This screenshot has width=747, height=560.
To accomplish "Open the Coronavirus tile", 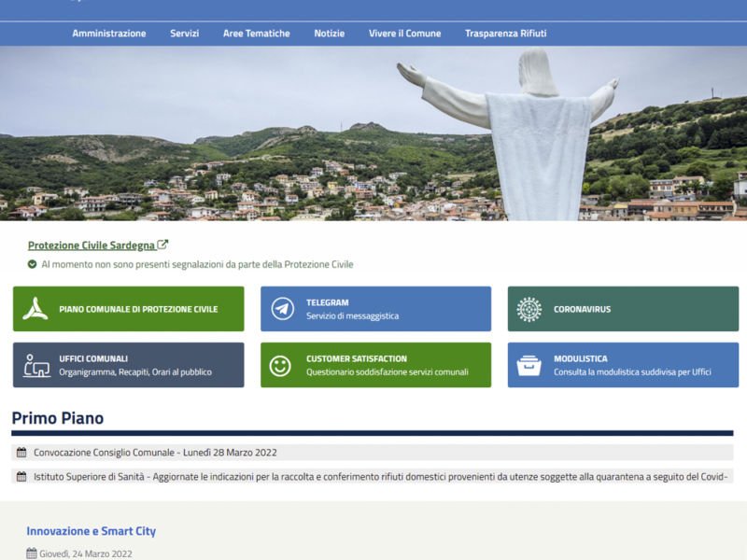I will click(x=623, y=309).
